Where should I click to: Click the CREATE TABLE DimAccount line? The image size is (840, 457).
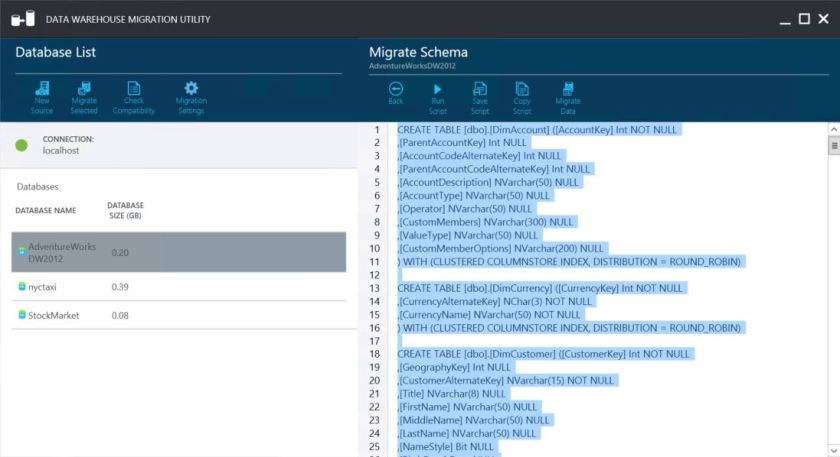537,130
